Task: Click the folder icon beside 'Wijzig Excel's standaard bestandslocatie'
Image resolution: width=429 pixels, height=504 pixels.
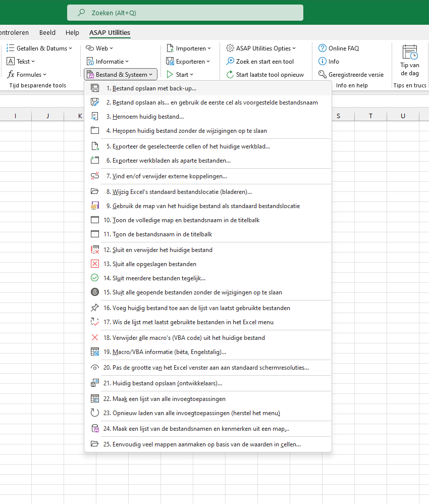Action: click(x=95, y=191)
